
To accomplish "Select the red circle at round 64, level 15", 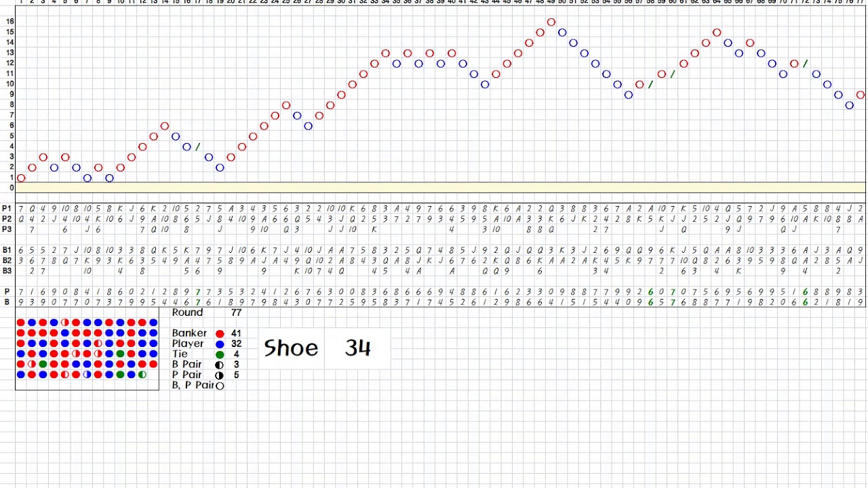I will point(717,33).
